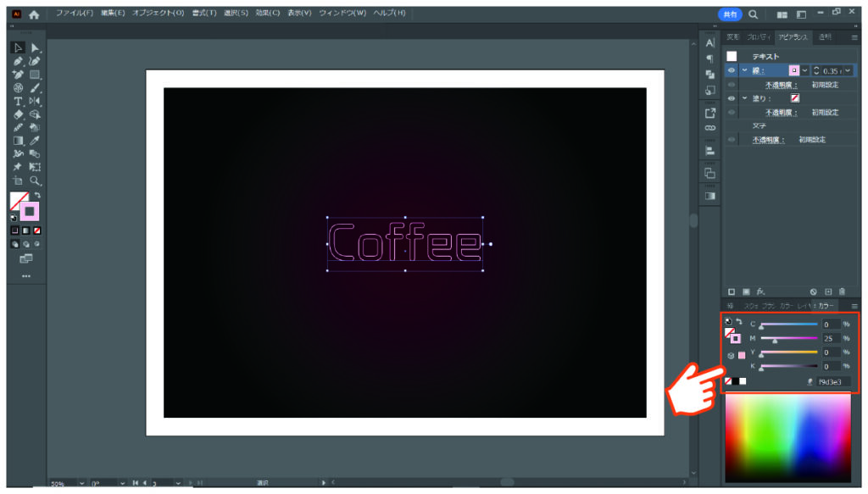868x494 pixels.
Task: Collapse the 塗り fill row chevron
Action: pyautogui.click(x=744, y=98)
